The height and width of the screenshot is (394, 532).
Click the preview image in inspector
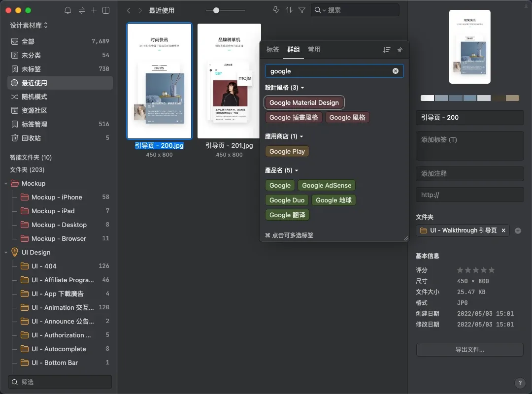[469, 47]
